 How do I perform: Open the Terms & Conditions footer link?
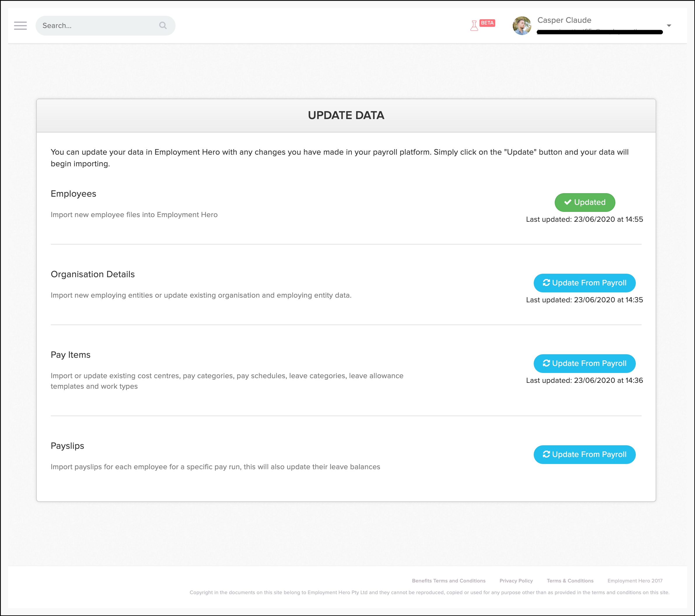pyautogui.click(x=570, y=581)
